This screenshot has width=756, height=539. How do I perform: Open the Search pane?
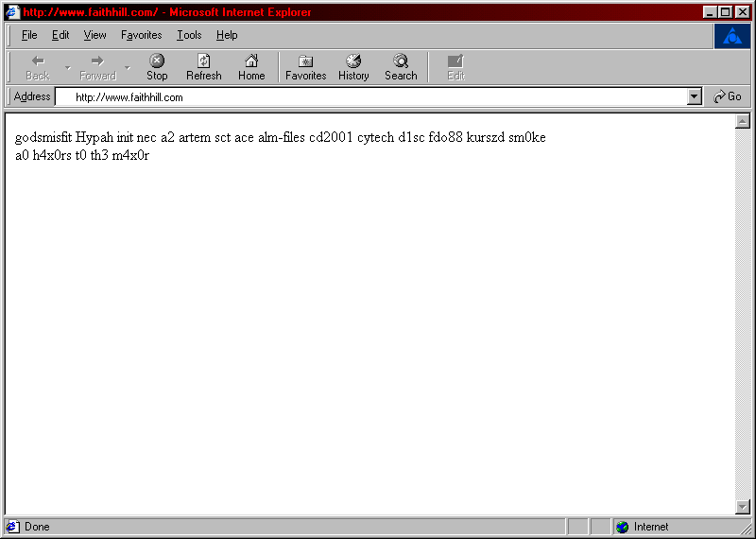pos(401,67)
